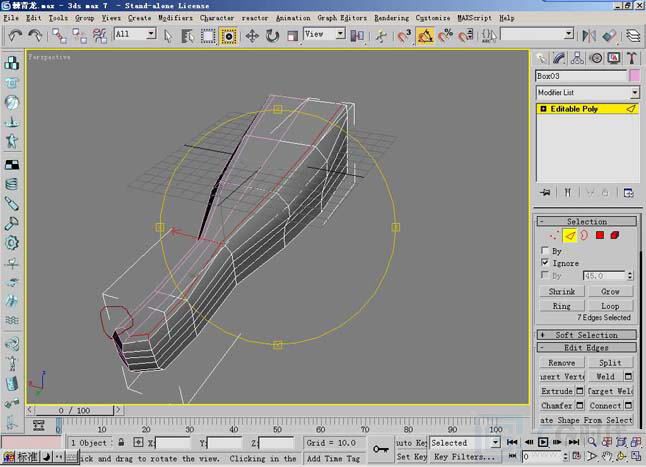Viewport: 646px width, 467px height.
Task: Switch to the Utilities hammer panel tab
Action: click(632, 58)
